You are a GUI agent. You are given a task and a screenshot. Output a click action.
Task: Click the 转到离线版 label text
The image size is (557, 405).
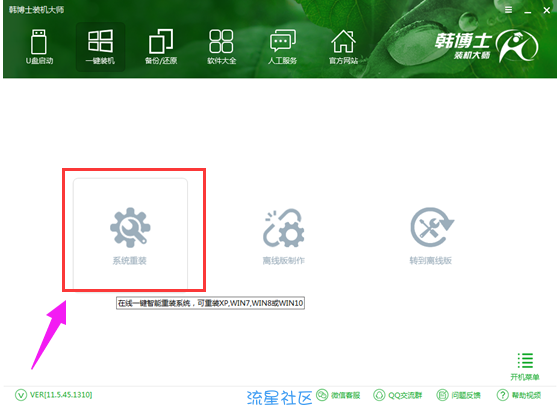[431, 261]
